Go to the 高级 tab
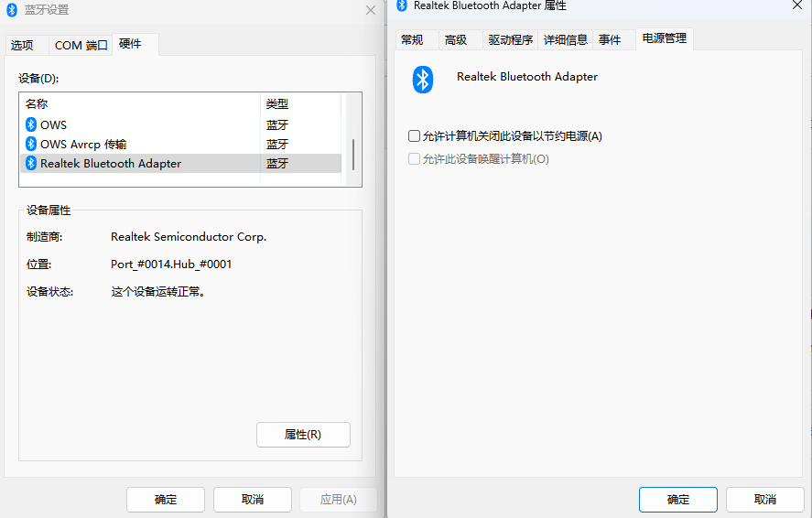The width and height of the screenshot is (812, 518). click(456, 40)
